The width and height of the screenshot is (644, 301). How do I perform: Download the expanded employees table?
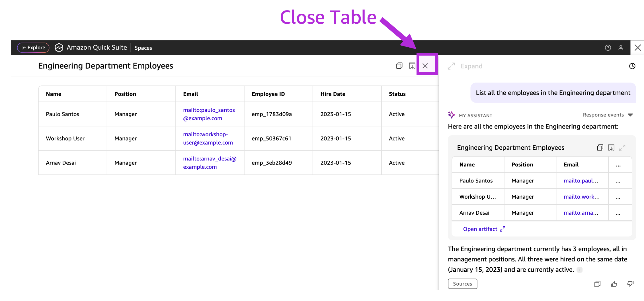(412, 66)
